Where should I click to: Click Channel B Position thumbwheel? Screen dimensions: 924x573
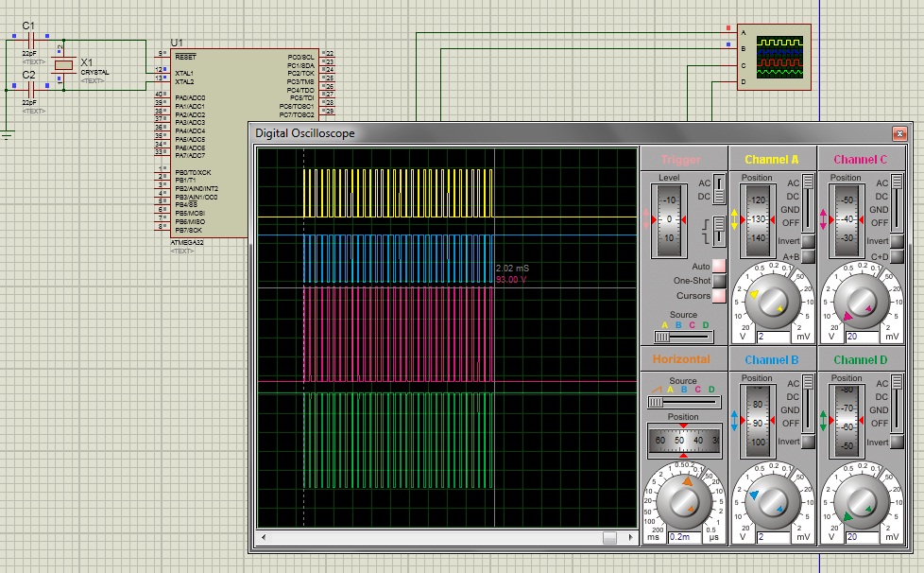[x=758, y=421]
